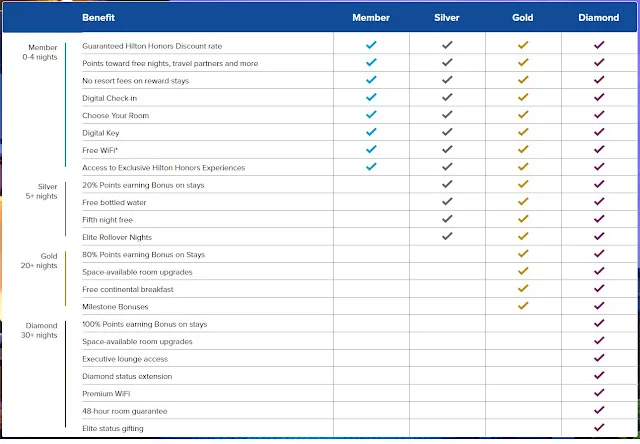Select the Member column header
The image size is (640, 444).
tap(371, 18)
